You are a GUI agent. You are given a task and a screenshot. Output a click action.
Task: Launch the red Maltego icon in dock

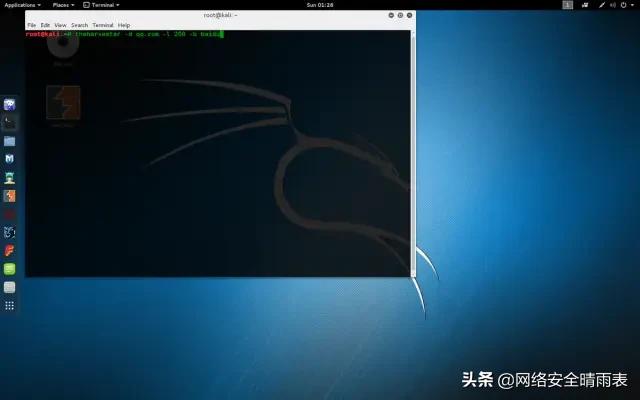(x=9, y=214)
